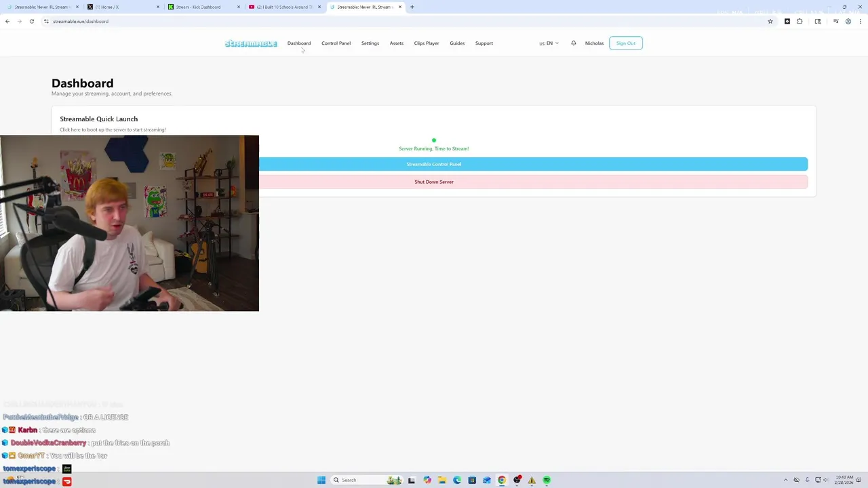
Task: Close the Home / X tab
Action: (x=158, y=7)
